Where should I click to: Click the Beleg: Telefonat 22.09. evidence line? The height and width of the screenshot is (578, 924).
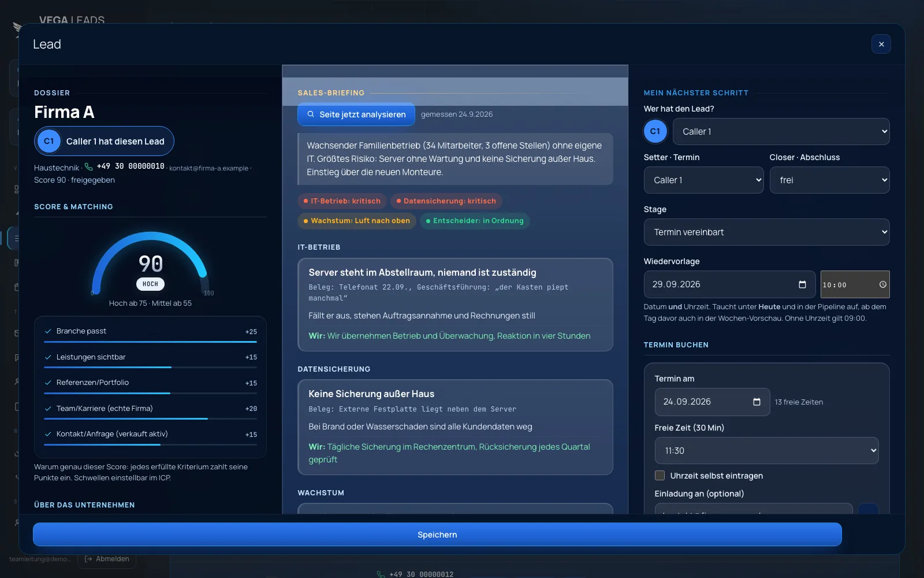tap(438, 292)
